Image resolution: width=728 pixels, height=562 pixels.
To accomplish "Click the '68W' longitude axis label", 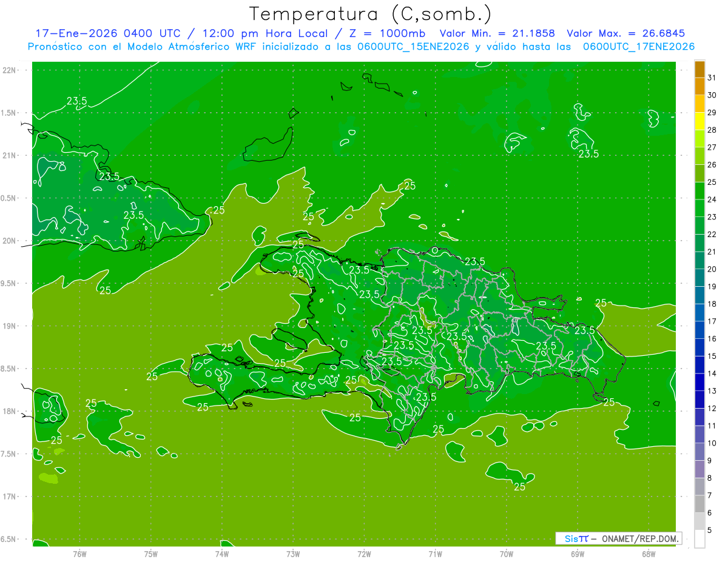I will [x=649, y=554].
